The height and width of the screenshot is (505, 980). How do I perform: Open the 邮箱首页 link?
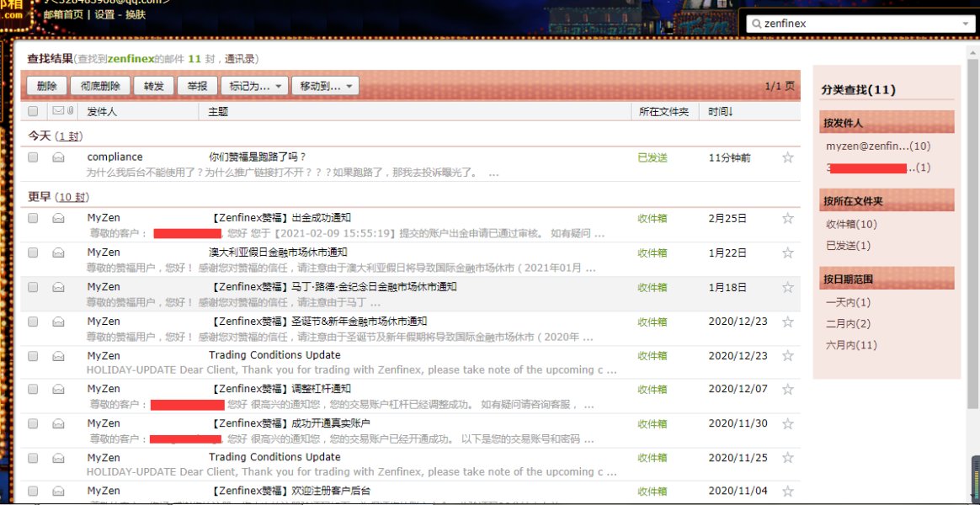coord(63,14)
